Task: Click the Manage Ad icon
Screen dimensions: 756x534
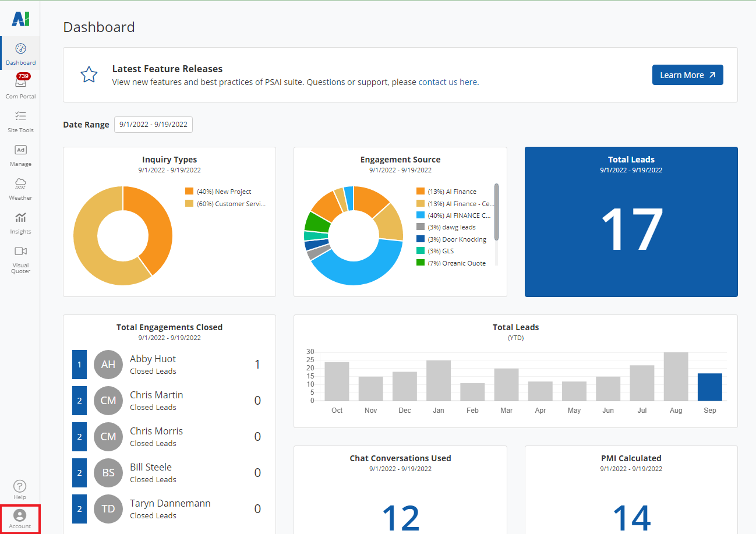Action: coord(20,150)
